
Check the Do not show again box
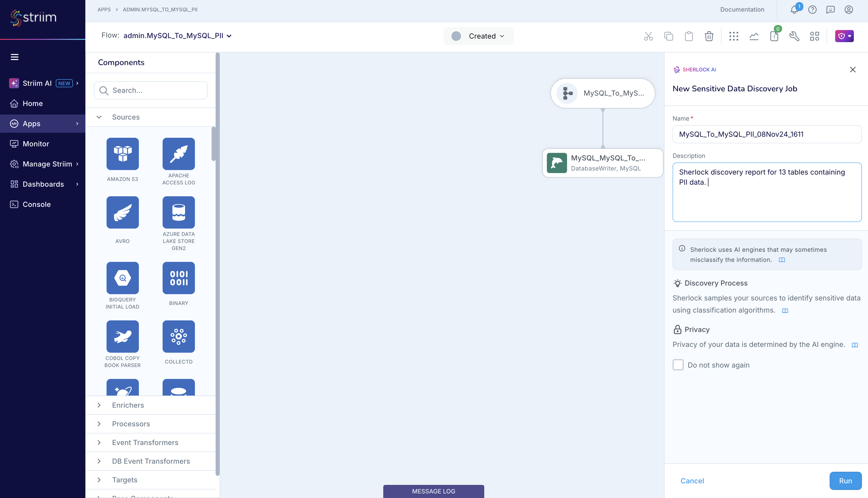point(678,365)
